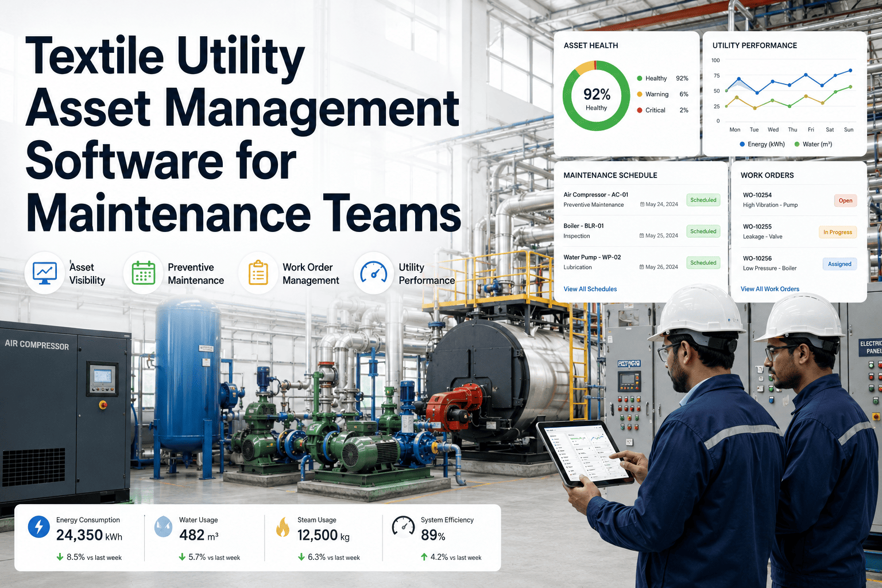Click the calendar icon beside May 25, 2024
Screen dimensions: 882x588
[x=642, y=235]
